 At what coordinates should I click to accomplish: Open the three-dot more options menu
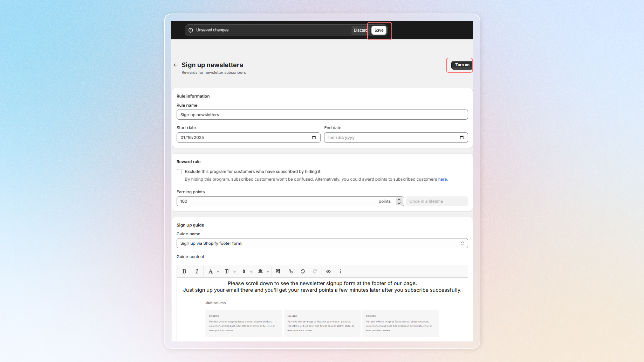341,271
